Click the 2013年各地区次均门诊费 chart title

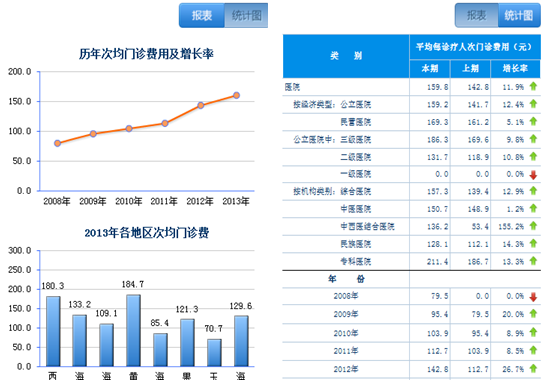147,233
